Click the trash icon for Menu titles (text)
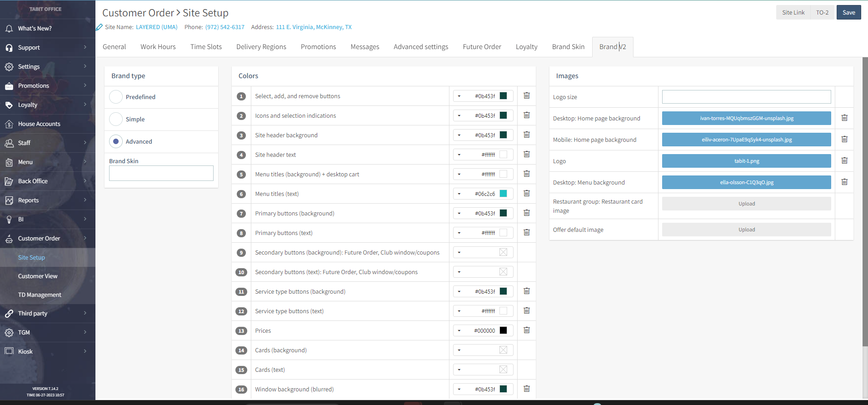This screenshot has height=405, width=868. (527, 194)
